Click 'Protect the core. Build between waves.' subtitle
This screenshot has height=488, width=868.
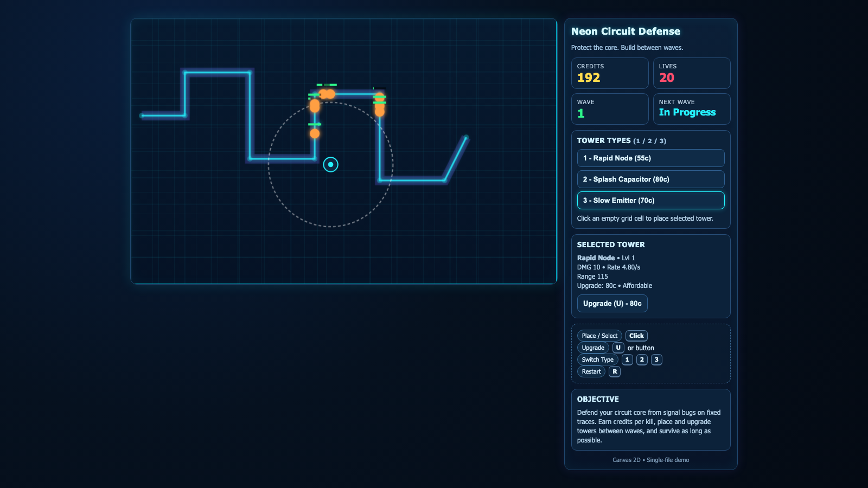[627, 48]
